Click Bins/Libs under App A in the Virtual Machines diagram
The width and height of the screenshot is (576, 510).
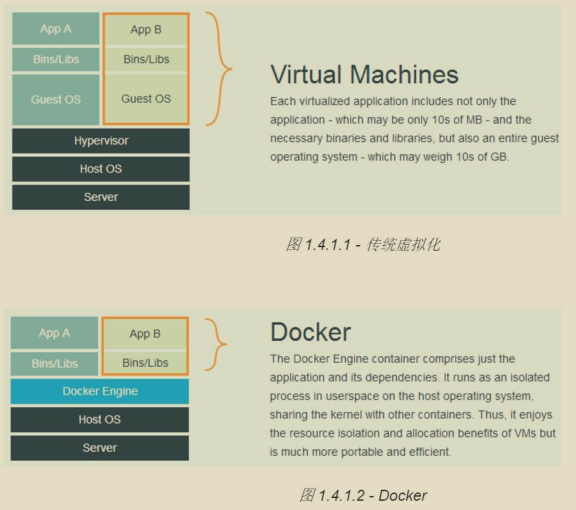55,59
